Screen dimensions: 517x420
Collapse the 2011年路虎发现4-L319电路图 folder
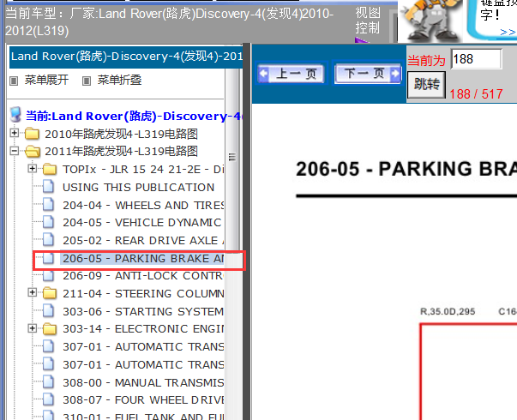[15, 151]
